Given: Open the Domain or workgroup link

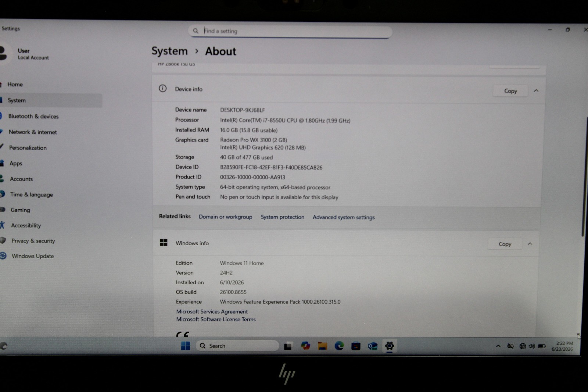Looking at the screenshot, I should 225,217.
